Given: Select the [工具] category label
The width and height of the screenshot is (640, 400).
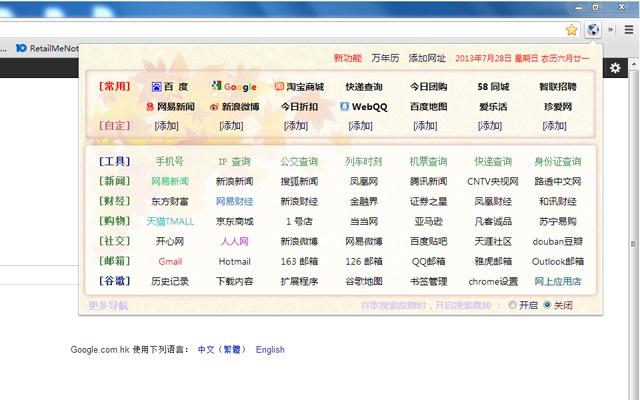Looking at the screenshot, I should (114, 161).
